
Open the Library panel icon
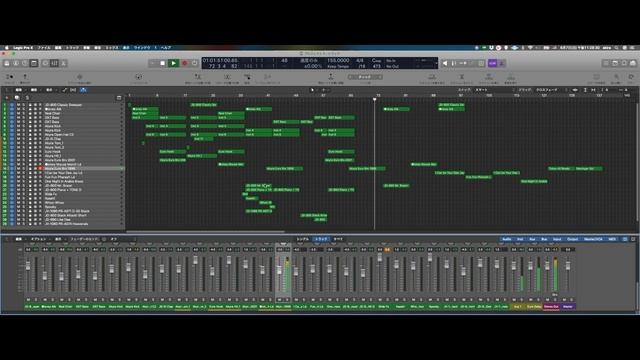(x=7, y=63)
